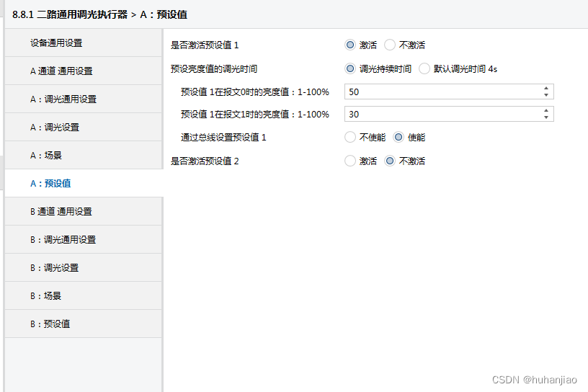Decrease 报文0时的亮度值 with down arrow
The height and width of the screenshot is (392, 588).
click(546, 95)
